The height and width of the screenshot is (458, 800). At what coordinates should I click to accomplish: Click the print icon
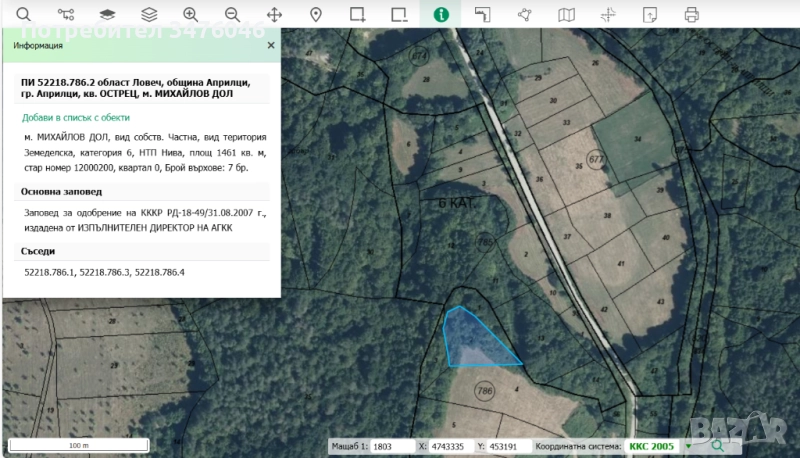tap(691, 14)
